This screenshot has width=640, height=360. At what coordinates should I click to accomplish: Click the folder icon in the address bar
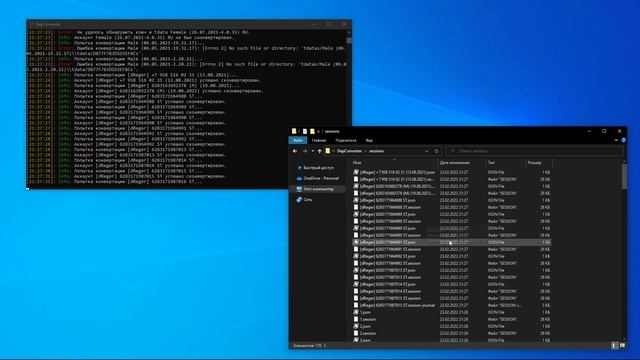[328, 151]
